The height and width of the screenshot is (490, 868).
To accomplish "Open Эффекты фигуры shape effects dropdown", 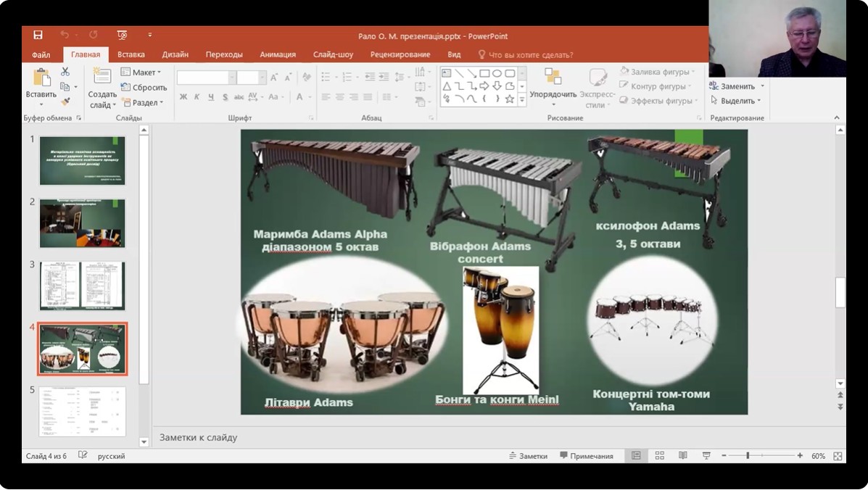I will pos(657,101).
